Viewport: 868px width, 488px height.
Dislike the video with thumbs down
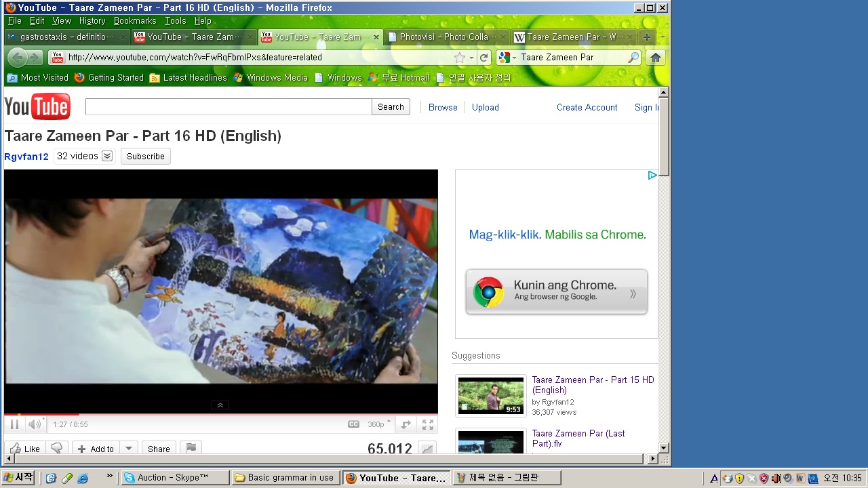[x=57, y=449]
